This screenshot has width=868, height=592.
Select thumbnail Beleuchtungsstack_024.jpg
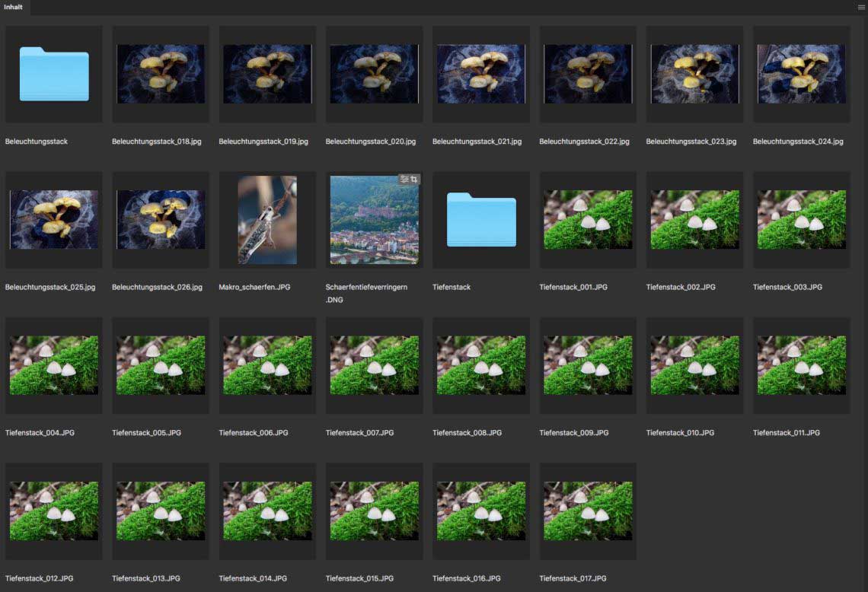tap(801, 74)
